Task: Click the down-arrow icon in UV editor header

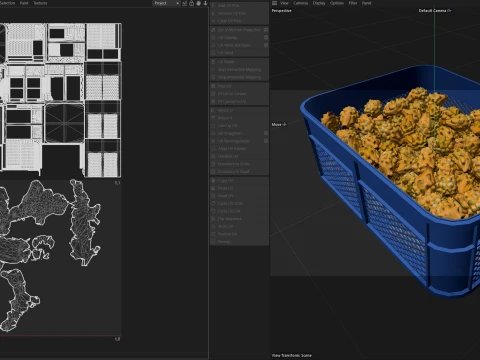Action: [205, 3]
